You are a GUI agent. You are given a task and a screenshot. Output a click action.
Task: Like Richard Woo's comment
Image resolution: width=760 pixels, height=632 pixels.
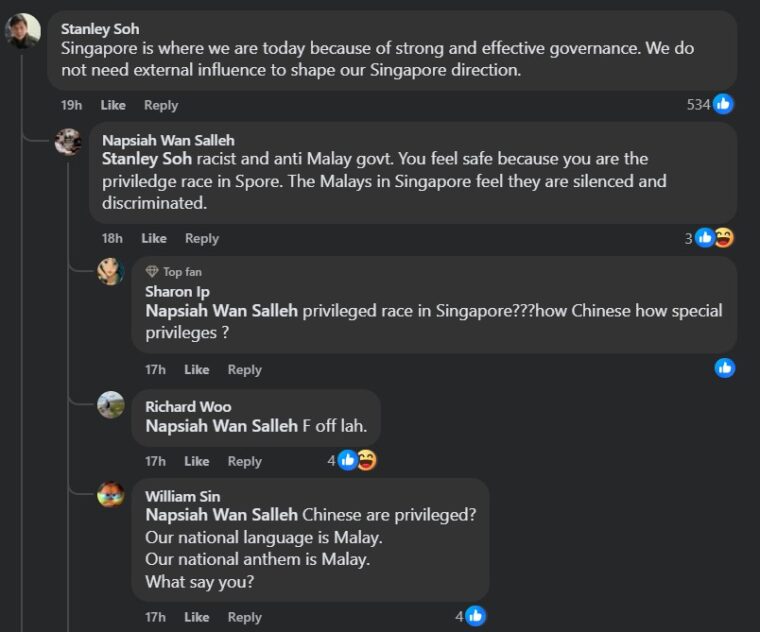[197, 461]
